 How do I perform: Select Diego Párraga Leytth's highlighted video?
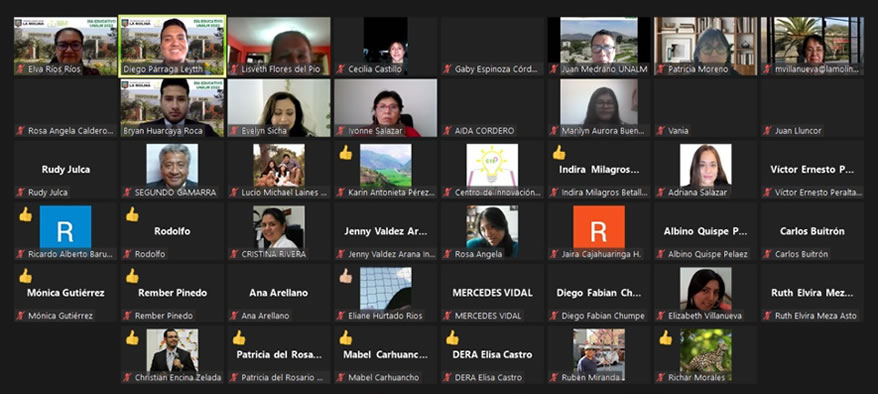pyautogui.click(x=172, y=46)
